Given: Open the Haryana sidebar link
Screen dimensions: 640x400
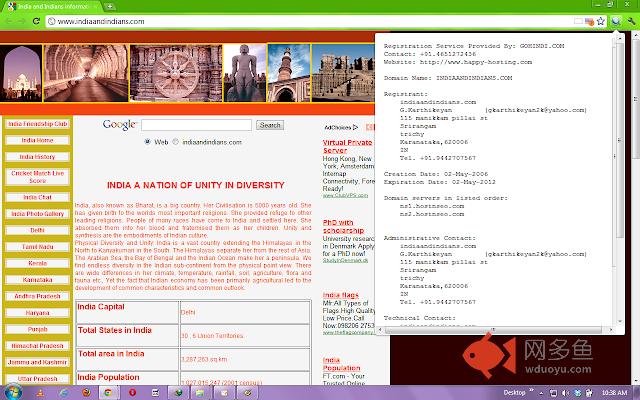Looking at the screenshot, I should point(38,313).
